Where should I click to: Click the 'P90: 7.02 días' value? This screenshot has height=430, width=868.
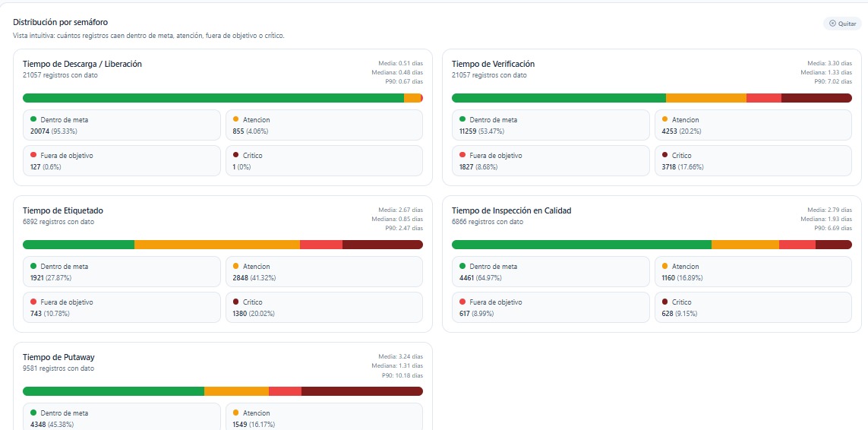[x=832, y=81]
